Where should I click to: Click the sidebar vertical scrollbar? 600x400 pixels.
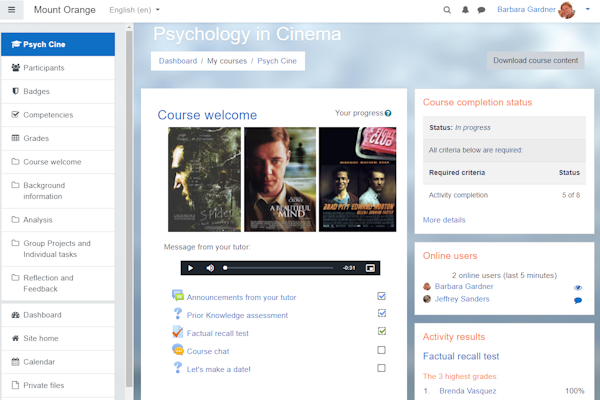(x=129, y=209)
